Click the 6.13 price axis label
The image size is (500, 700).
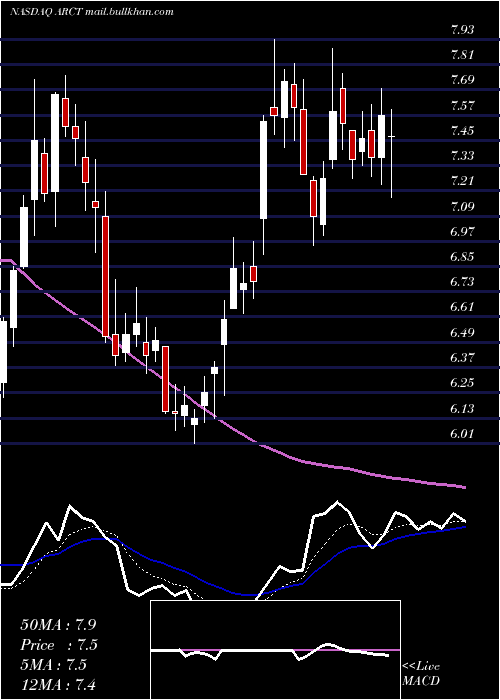click(462, 409)
